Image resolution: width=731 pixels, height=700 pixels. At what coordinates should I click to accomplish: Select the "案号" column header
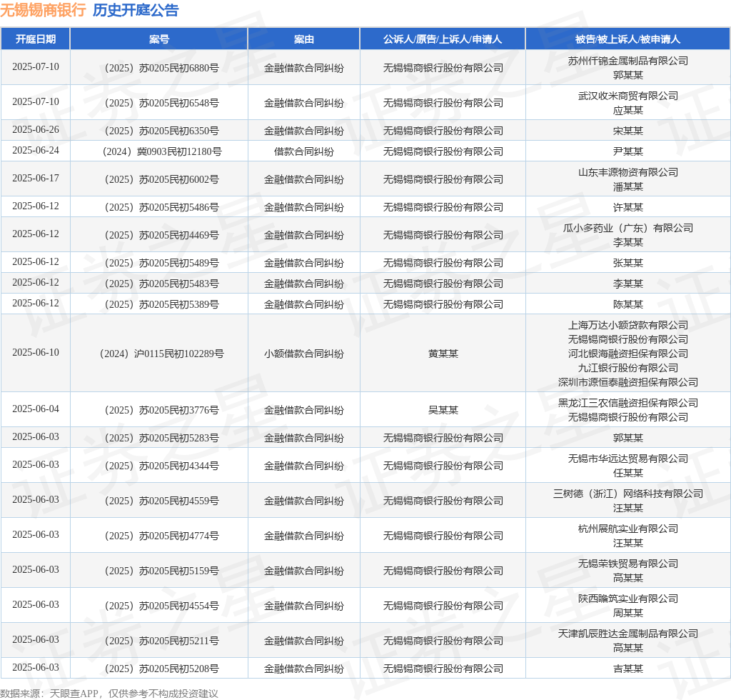pos(159,39)
